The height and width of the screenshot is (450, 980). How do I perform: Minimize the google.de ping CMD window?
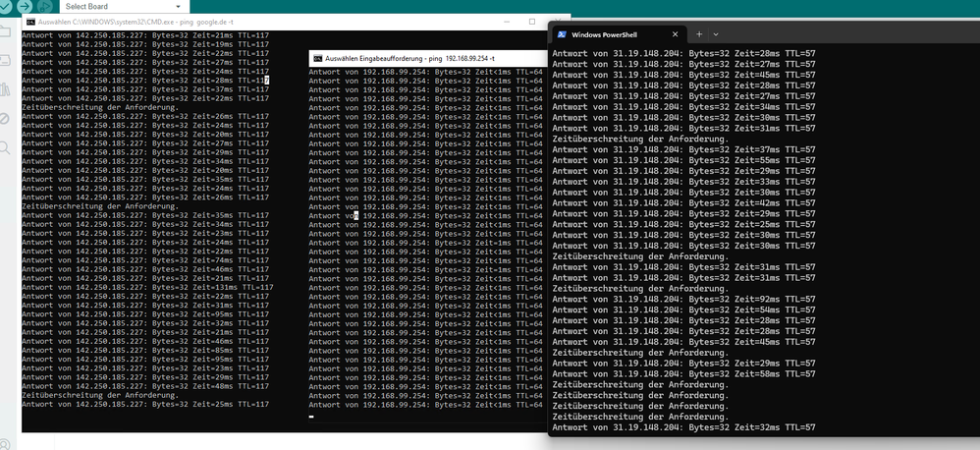[508, 22]
